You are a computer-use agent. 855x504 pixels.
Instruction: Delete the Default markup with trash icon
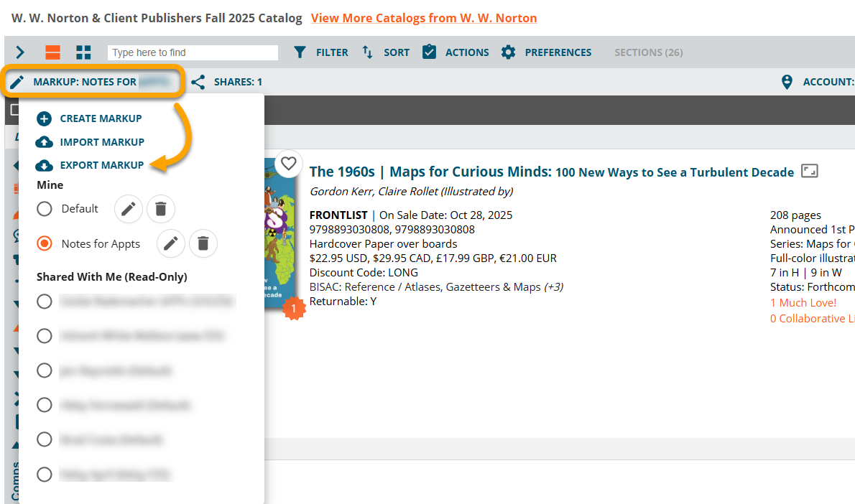pos(161,209)
